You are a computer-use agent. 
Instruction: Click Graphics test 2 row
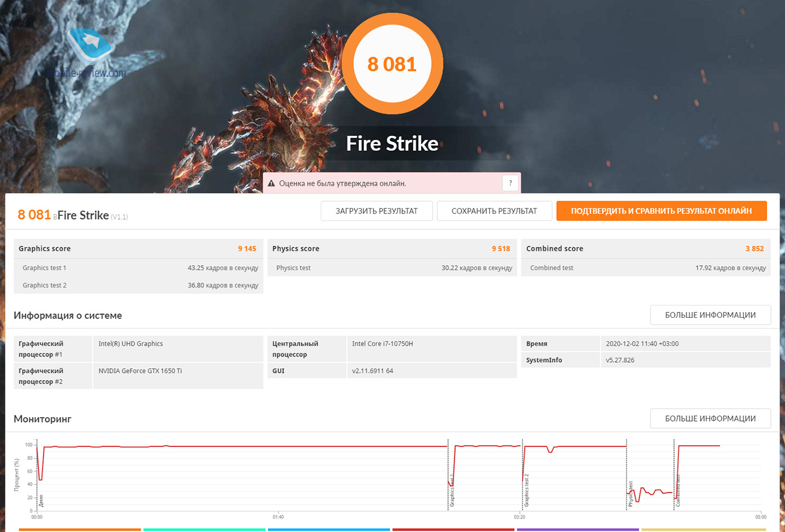pos(138,285)
